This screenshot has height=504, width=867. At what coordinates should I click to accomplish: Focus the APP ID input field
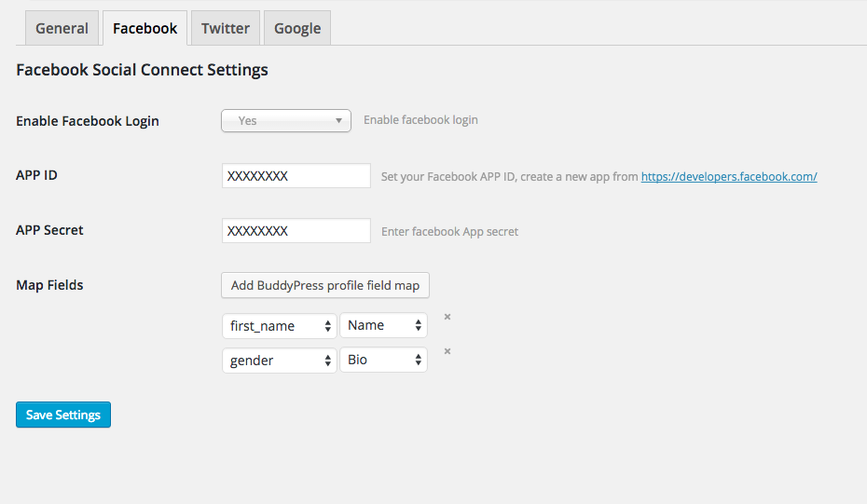tap(296, 176)
